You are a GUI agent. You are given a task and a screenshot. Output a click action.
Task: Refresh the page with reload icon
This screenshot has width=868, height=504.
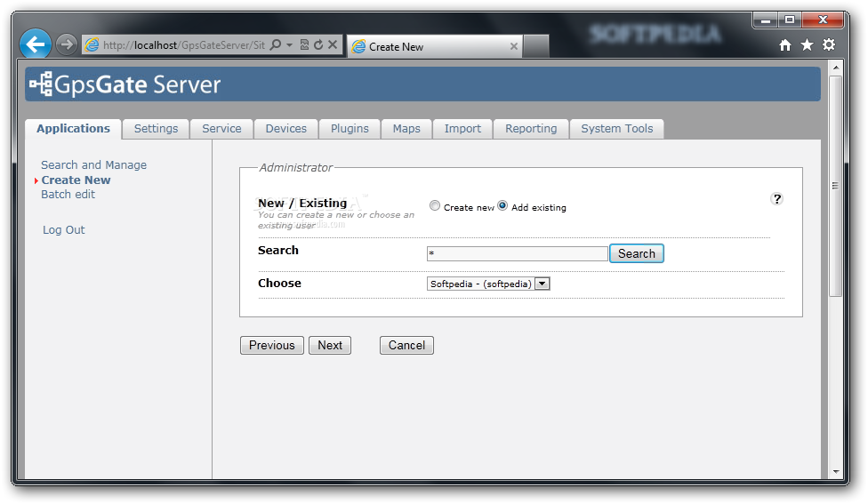tap(318, 44)
